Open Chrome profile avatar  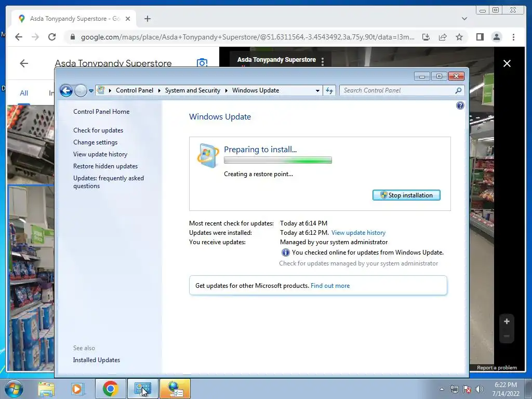coord(496,37)
